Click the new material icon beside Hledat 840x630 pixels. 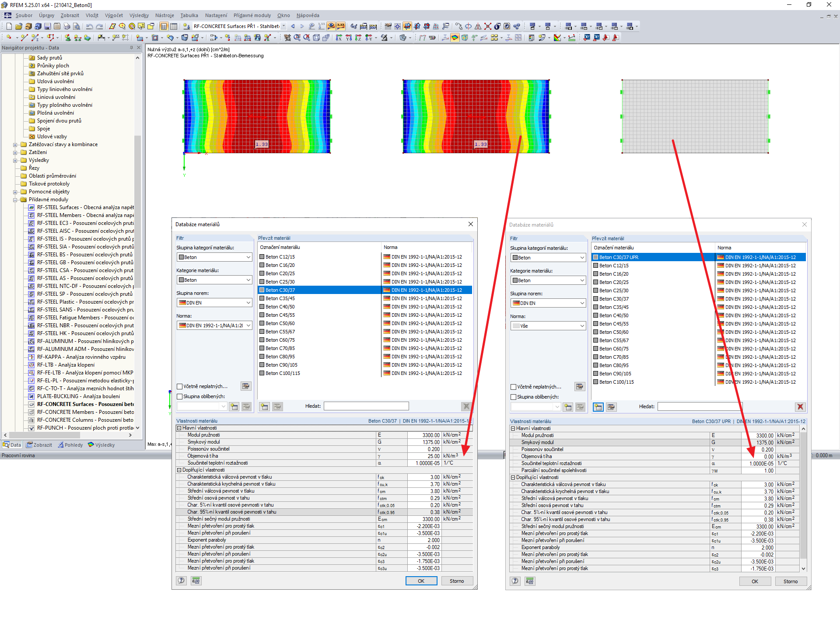point(264,406)
